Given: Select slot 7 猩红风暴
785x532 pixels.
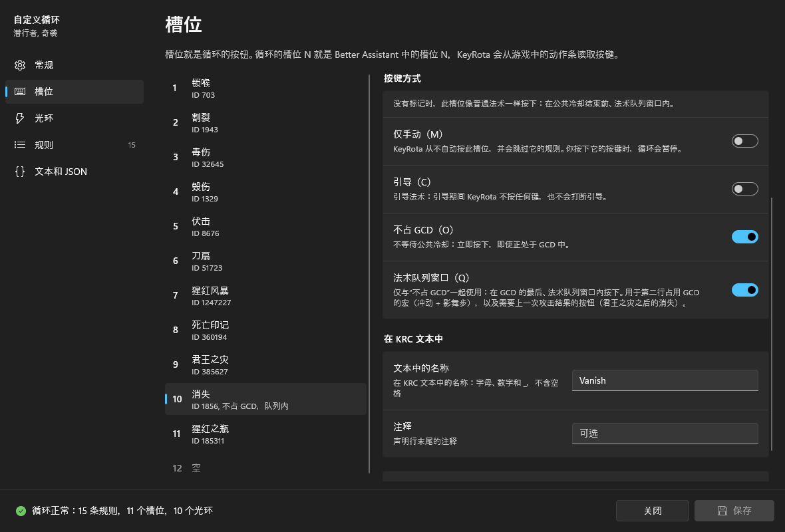Looking at the screenshot, I should 265,295.
